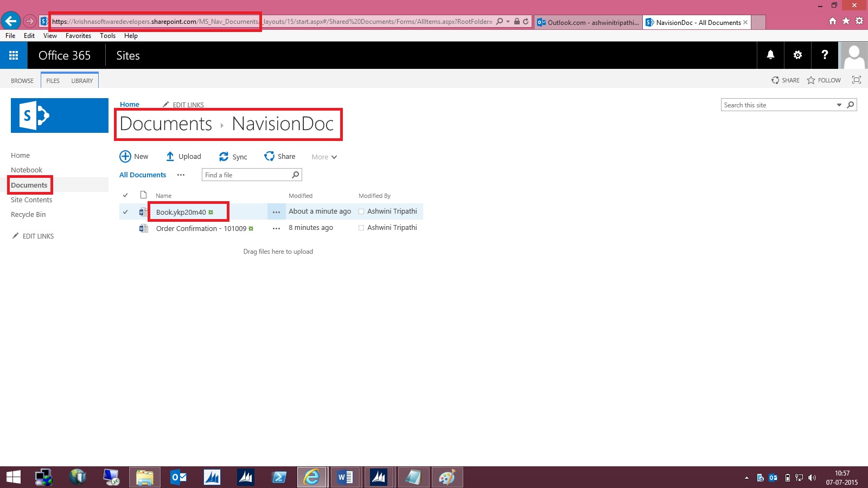Click the New document plus icon
868x488 pixels.
point(125,156)
